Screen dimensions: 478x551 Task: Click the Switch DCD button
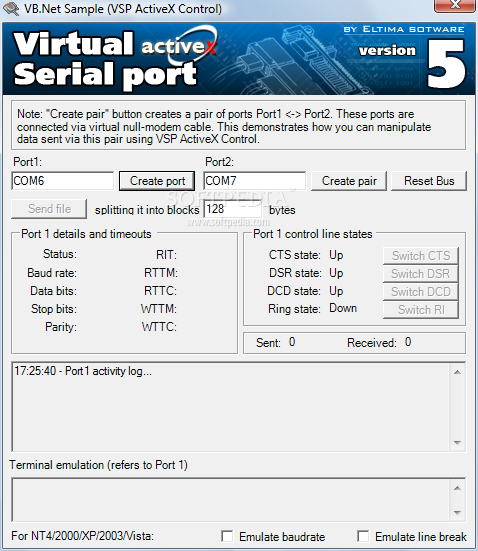coord(421,292)
